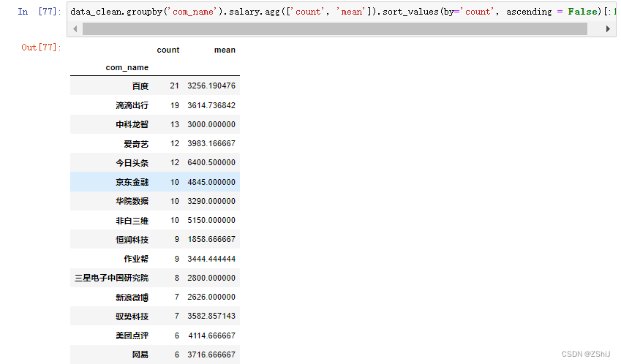Viewport: 621px width, 364px height.
Task: Click the count 8 in the 三星电子中国研究院 row
Action: [x=177, y=278]
